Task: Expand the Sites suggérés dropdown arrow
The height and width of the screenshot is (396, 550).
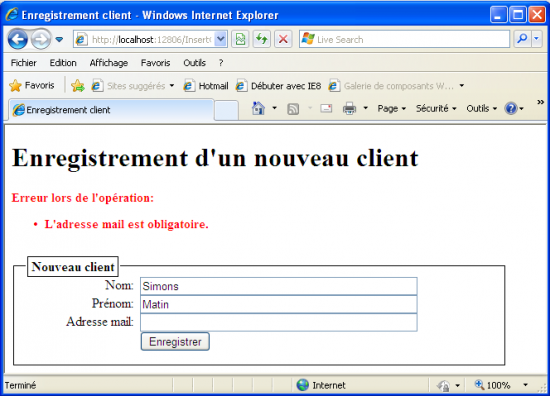Action: [x=172, y=86]
